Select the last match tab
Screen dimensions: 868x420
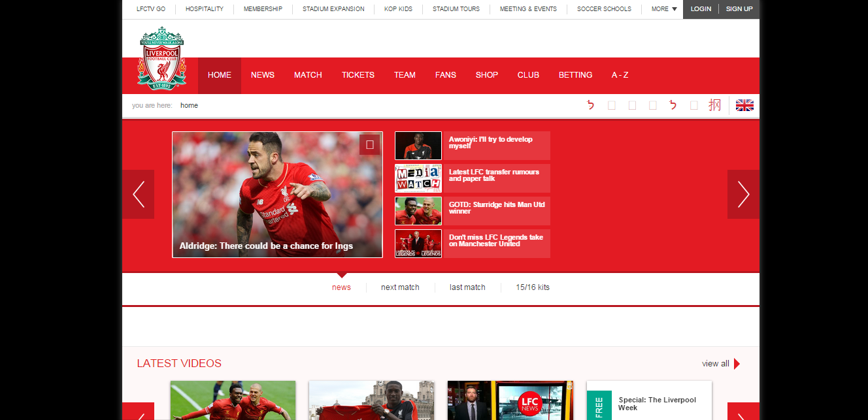(467, 287)
